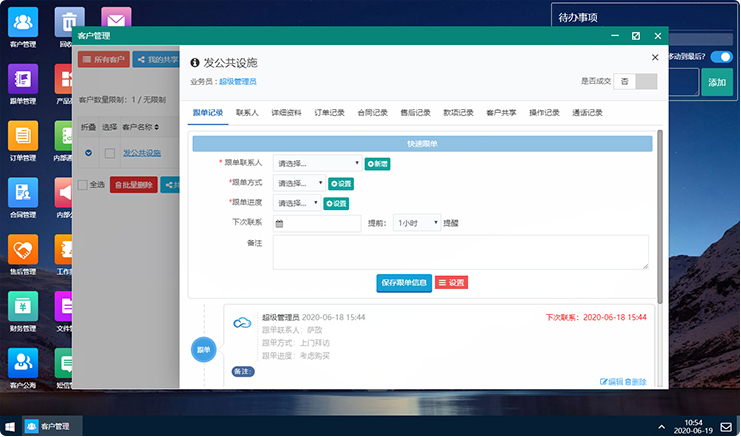
Task: Show hidden tray icons chevron
Action: 662,427
